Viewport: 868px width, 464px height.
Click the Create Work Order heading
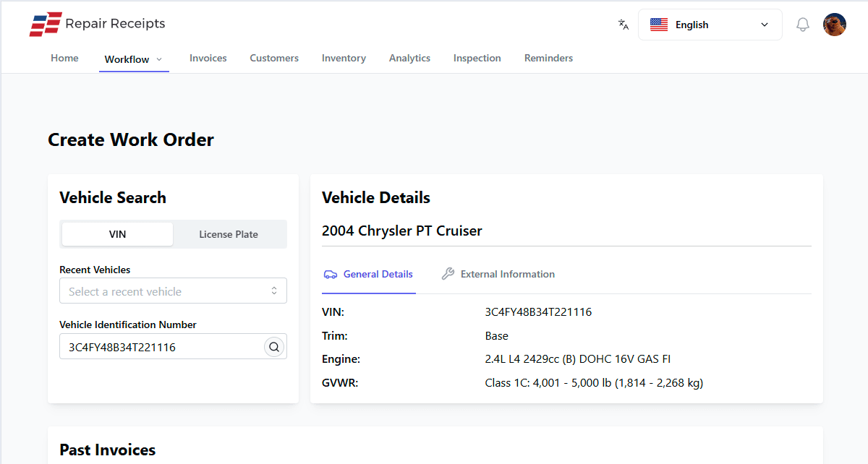pos(131,139)
